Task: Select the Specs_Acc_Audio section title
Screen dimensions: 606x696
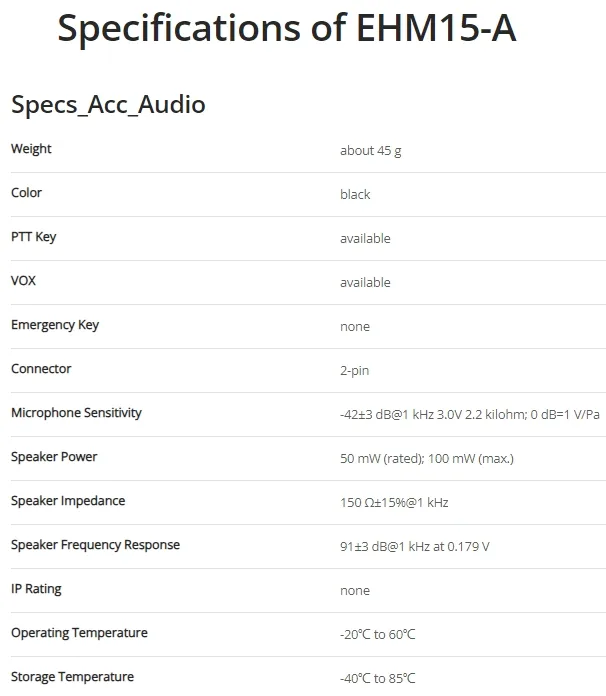Action: [x=108, y=105]
